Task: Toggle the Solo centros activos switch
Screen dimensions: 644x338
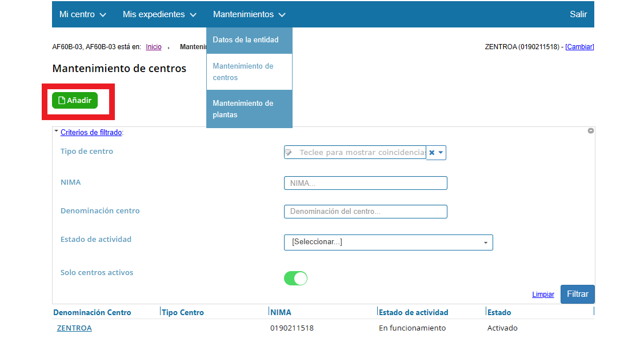Action: coord(295,279)
